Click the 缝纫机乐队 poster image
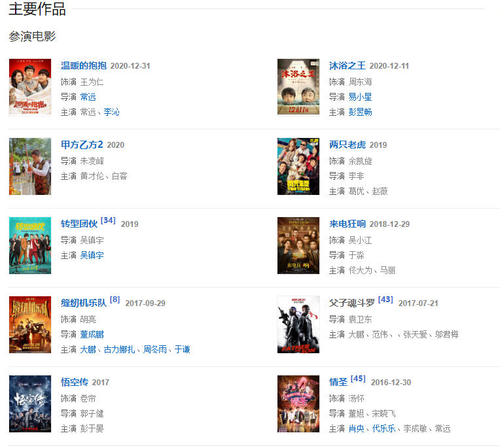This screenshot has width=500, height=448. click(30, 324)
